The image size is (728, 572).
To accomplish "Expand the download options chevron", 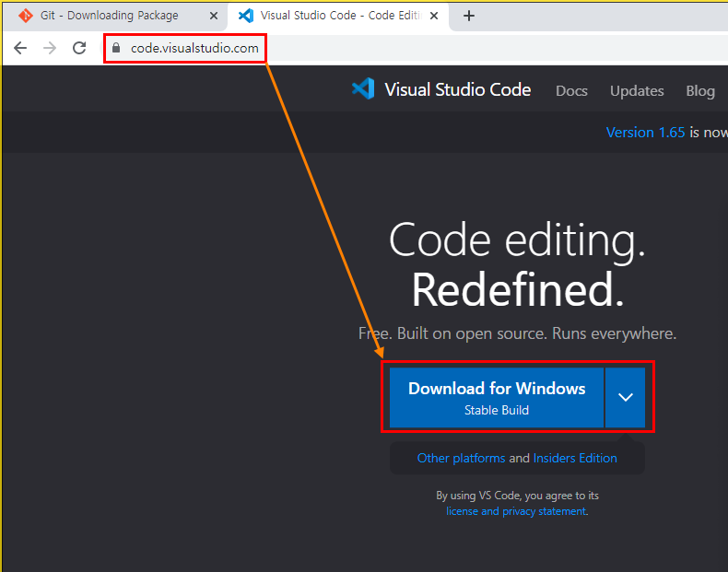I will point(626,398).
